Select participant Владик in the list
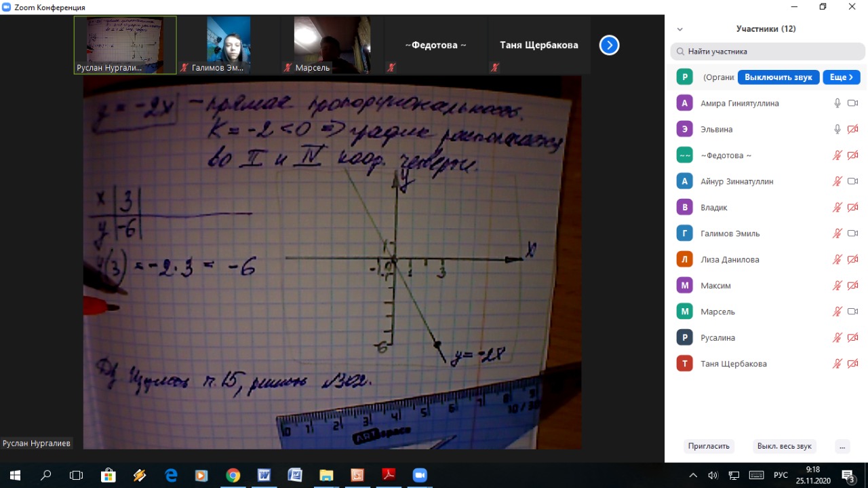Screen dimensions: 868x488 tap(714, 208)
